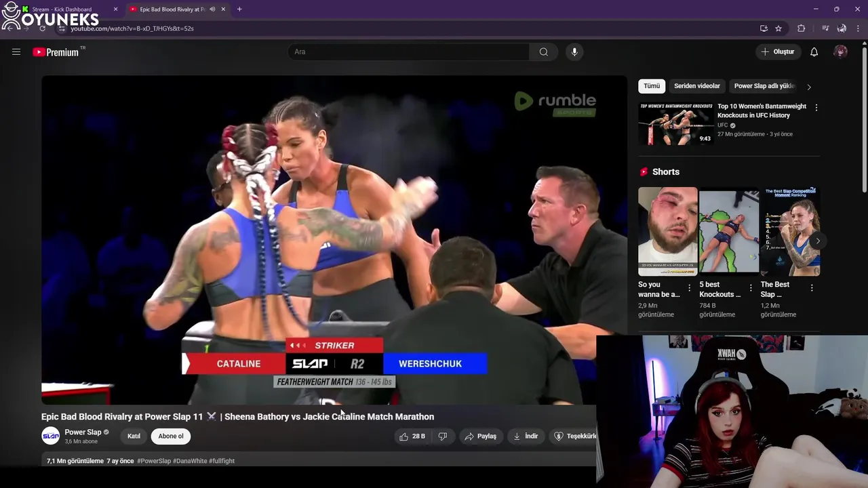Open the YouTube account avatar menu
The image size is (868, 488).
point(841,52)
